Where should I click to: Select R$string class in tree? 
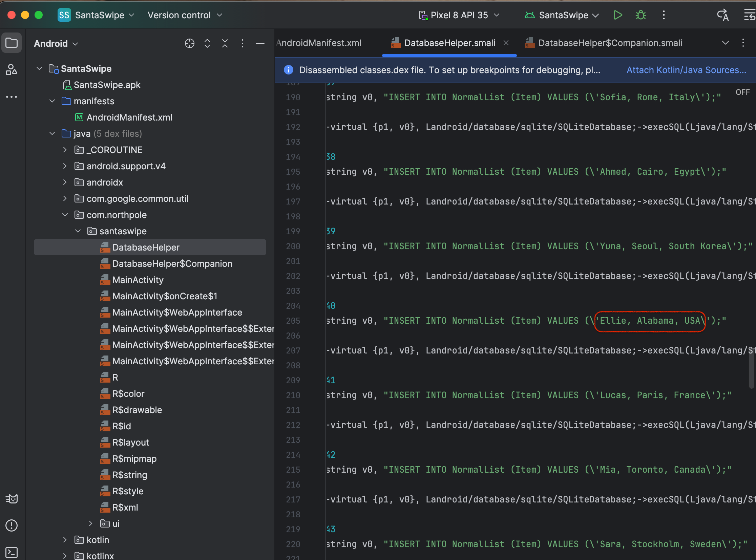124,475
